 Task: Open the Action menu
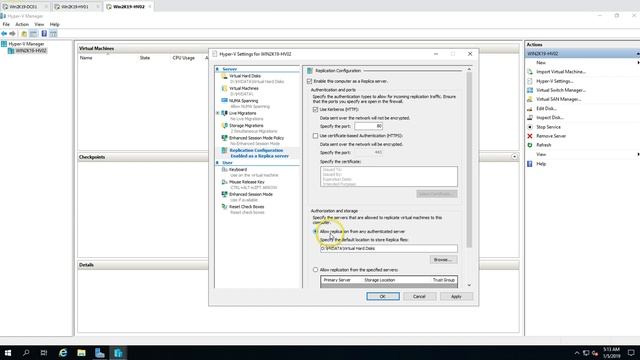pos(22,24)
